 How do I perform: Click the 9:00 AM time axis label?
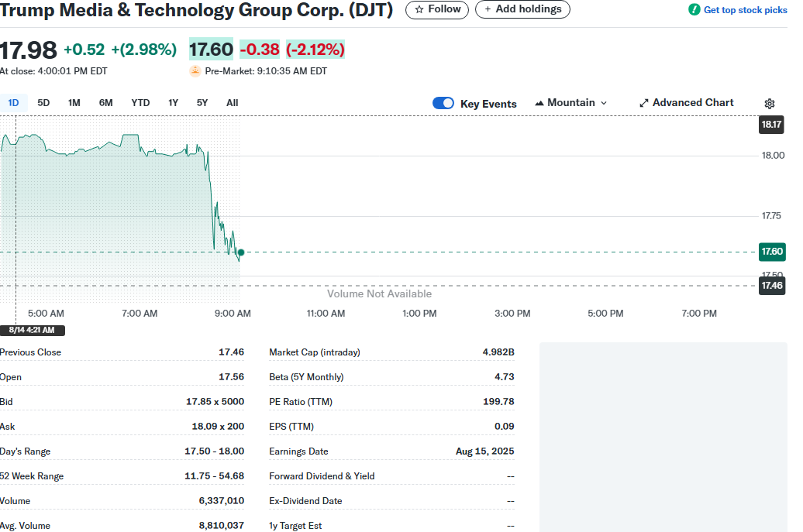(233, 314)
